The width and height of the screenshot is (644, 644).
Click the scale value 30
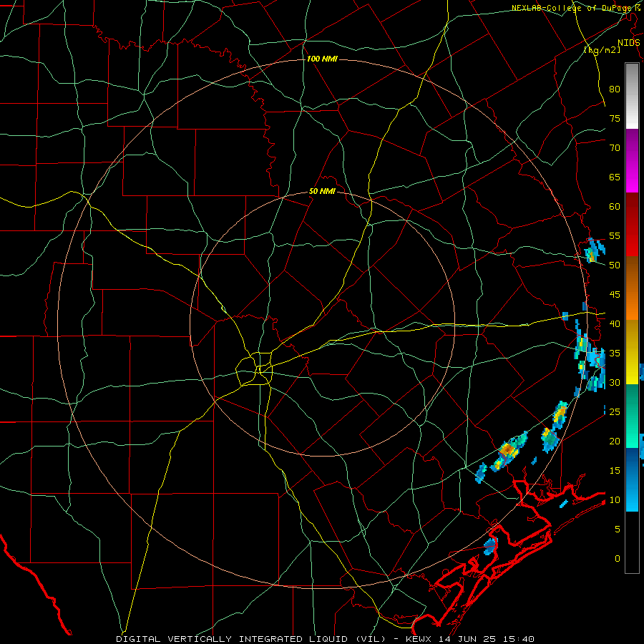[x=615, y=383]
